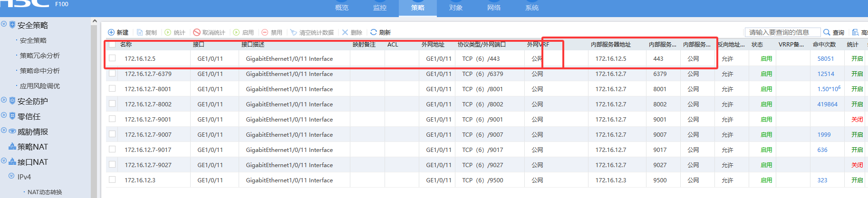Refresh the list with 刷新 icon
Image resolution: width=868 pixels, height=198 pixels.
[374, 32]
